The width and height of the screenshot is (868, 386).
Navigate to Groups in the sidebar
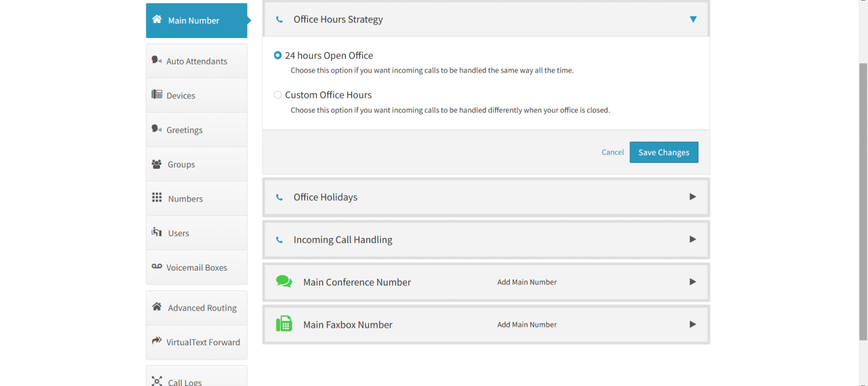(197, 164)
